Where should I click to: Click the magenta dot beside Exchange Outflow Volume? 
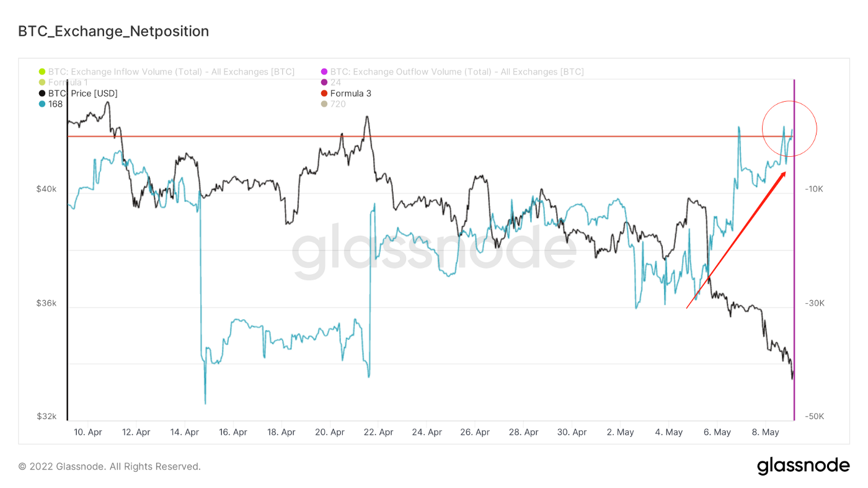[x=324, y=72]
